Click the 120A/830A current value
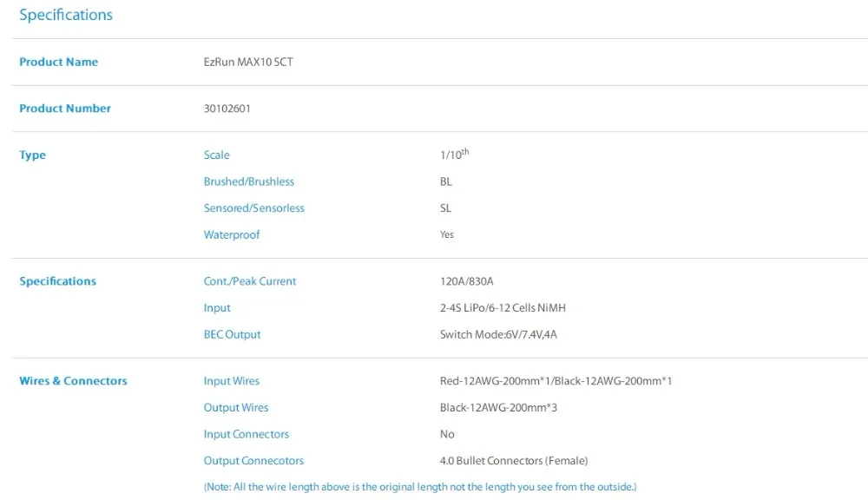The image size is (868, 500). click(x=467, y=281)
